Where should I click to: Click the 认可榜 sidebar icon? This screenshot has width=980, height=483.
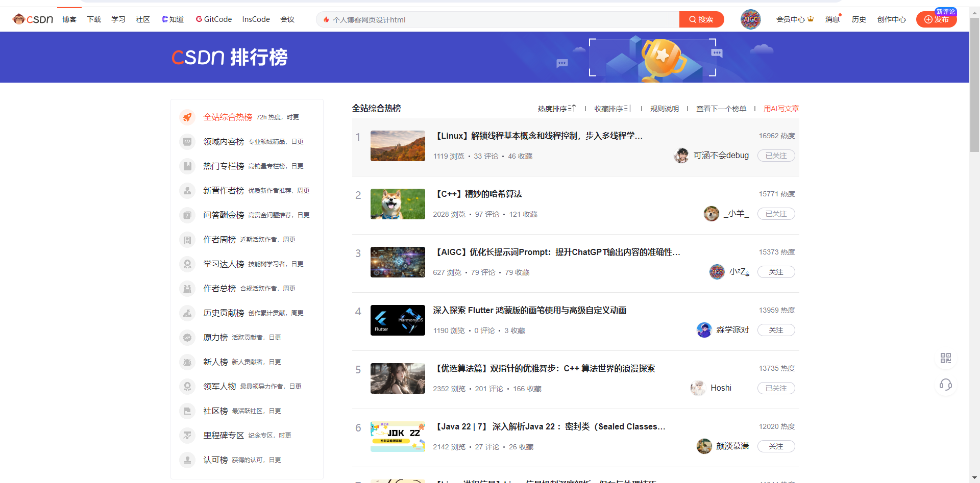click(187, 460)
